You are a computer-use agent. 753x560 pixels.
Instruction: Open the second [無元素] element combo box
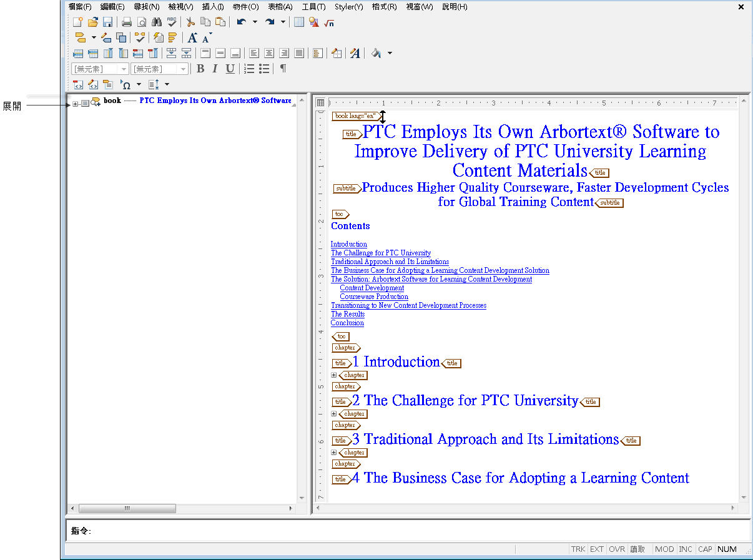point(159,69)
